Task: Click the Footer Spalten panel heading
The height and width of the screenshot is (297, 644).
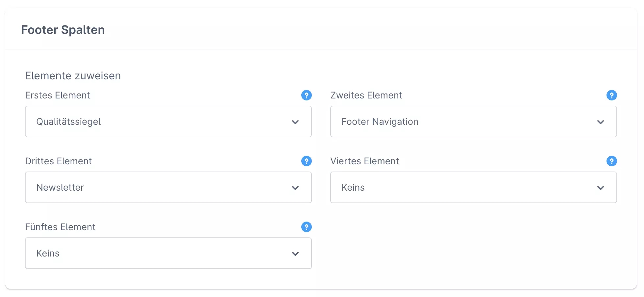Action: (x=63, y=30)
